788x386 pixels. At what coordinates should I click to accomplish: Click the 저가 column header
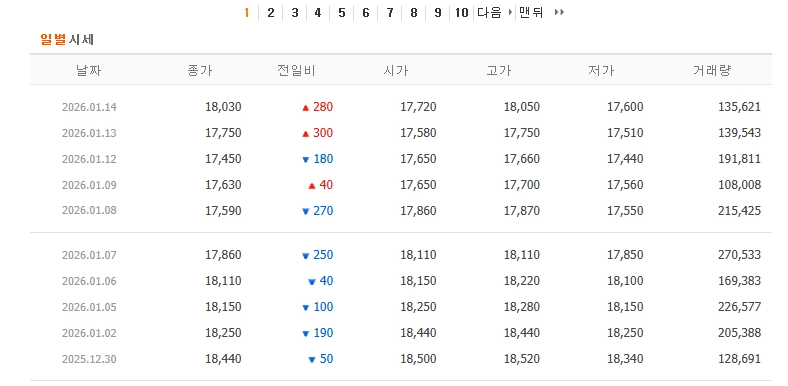(601, 70)
